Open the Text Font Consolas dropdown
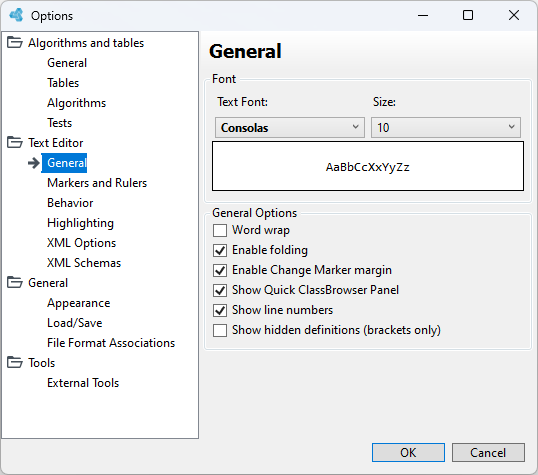The width and height of the screenshot is (538, 475). (290, 128)
